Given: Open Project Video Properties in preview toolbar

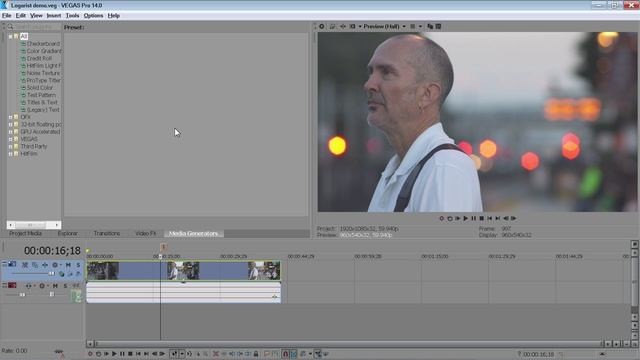Looking at the screenshot, I should [x=322, y=27].
